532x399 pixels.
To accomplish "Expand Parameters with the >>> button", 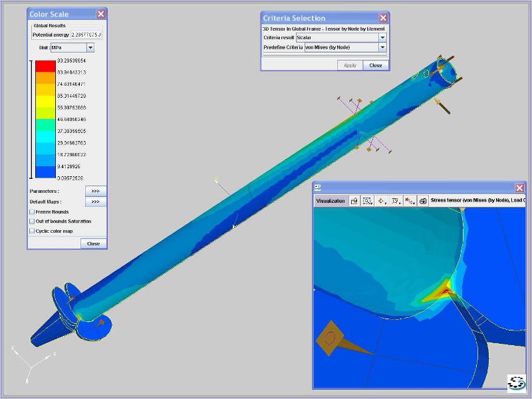I will [x=95, y=192].
